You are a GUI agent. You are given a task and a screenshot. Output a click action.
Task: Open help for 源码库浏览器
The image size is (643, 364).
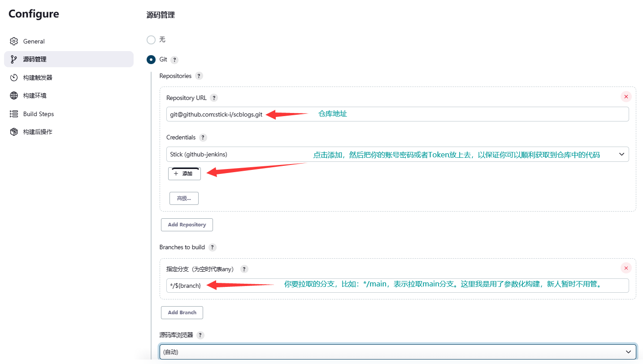(x=200, y=335)
